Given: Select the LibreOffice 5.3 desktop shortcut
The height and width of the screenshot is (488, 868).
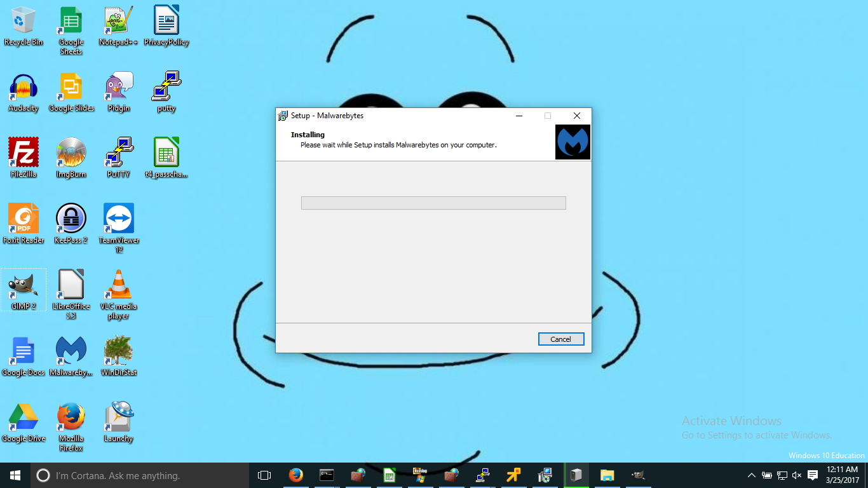Looking at the screenshot, I should (x=71, y=294).
